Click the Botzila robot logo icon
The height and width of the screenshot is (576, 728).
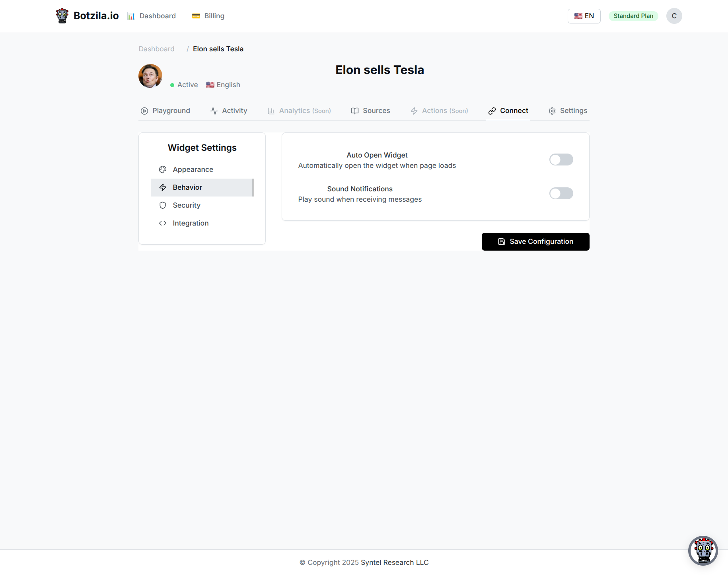click(x=62, y=16)
